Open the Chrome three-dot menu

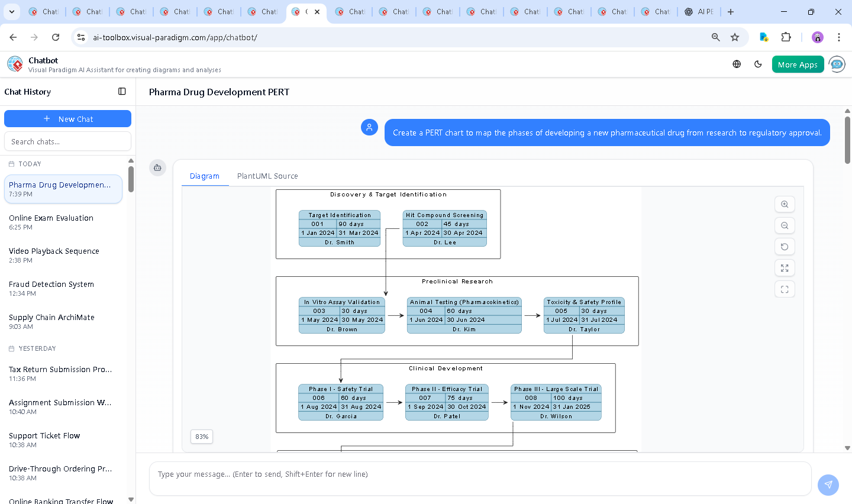click(838, 37)
